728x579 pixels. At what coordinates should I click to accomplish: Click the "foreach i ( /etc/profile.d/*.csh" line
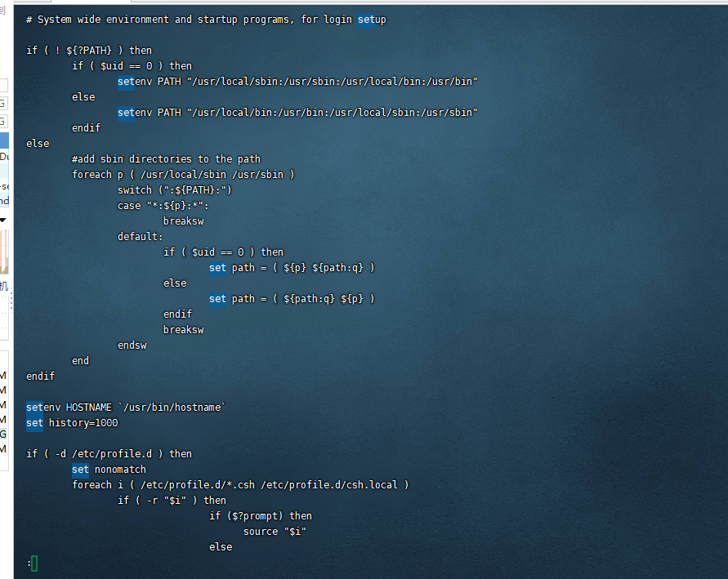click(x=240, y=485)
